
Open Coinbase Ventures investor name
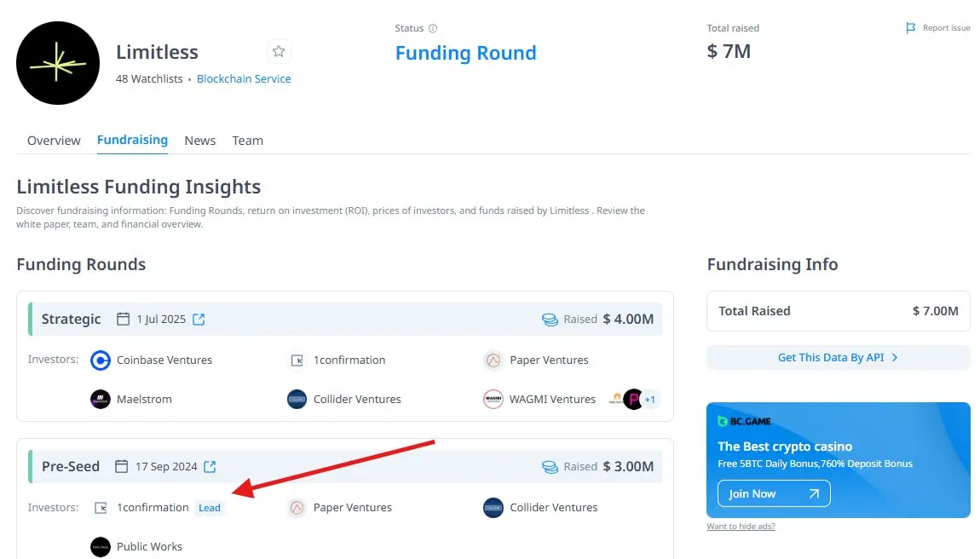pos(164,360)
